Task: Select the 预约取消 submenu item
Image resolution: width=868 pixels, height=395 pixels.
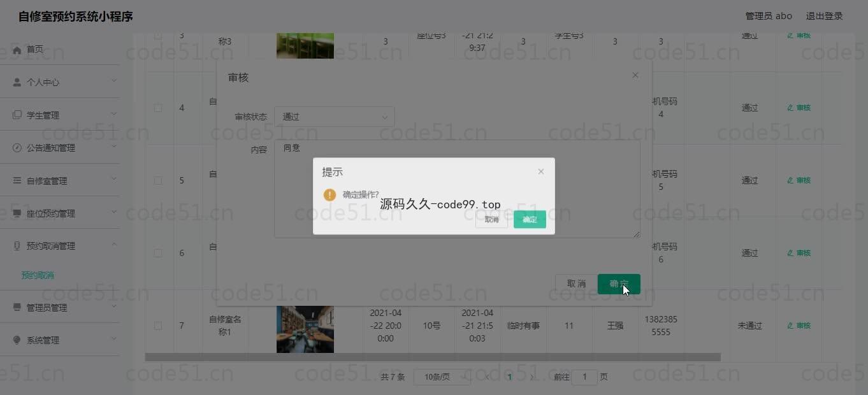Action: pyautogui.click(x=38, y=275)
